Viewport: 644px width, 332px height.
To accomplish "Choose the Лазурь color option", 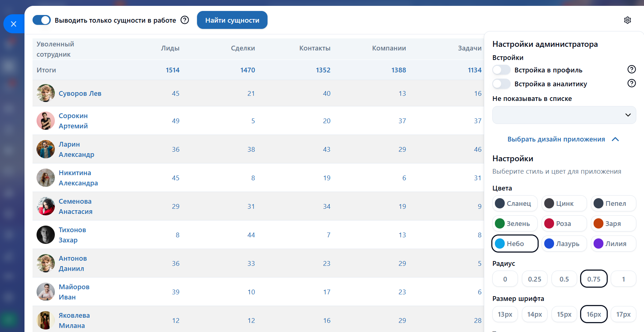I will [564, 244].
